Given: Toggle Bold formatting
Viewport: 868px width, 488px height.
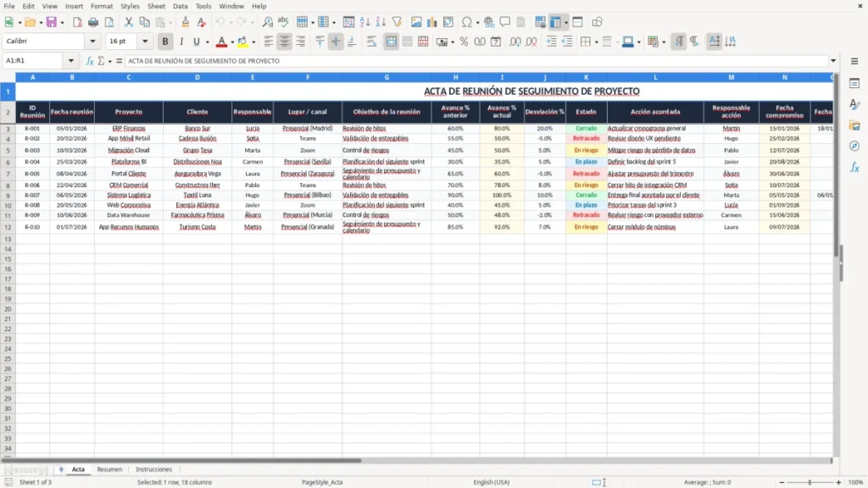Looking at the screenshot, I should click(165, 42).
